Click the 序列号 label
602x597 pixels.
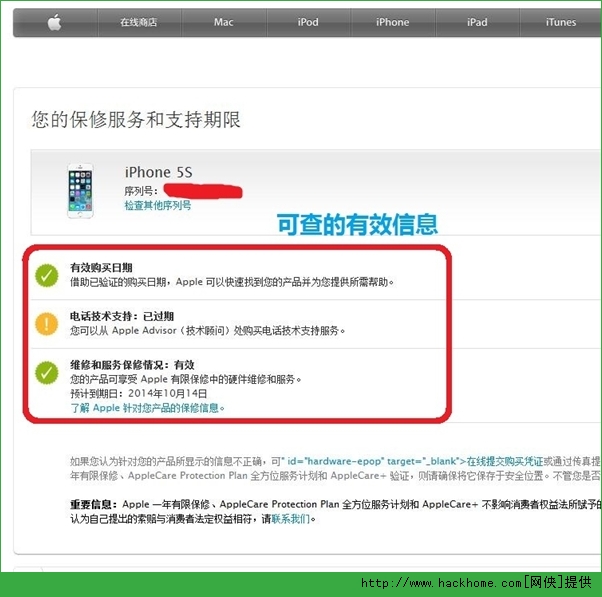(141, 191)
